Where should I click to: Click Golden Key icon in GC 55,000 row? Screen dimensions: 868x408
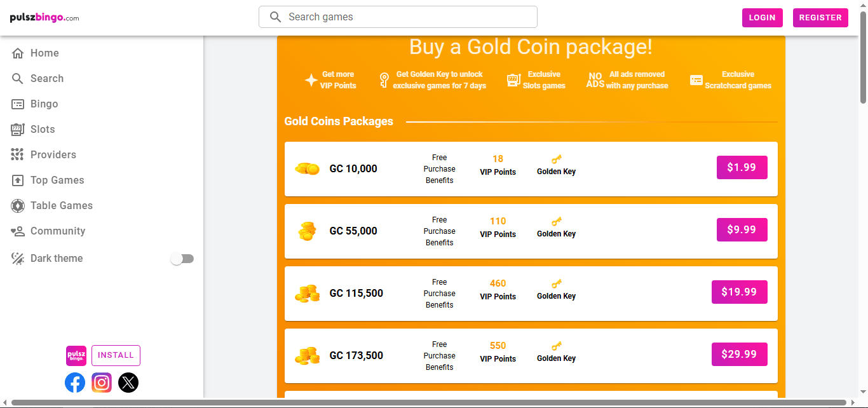(x=557, y=222)
